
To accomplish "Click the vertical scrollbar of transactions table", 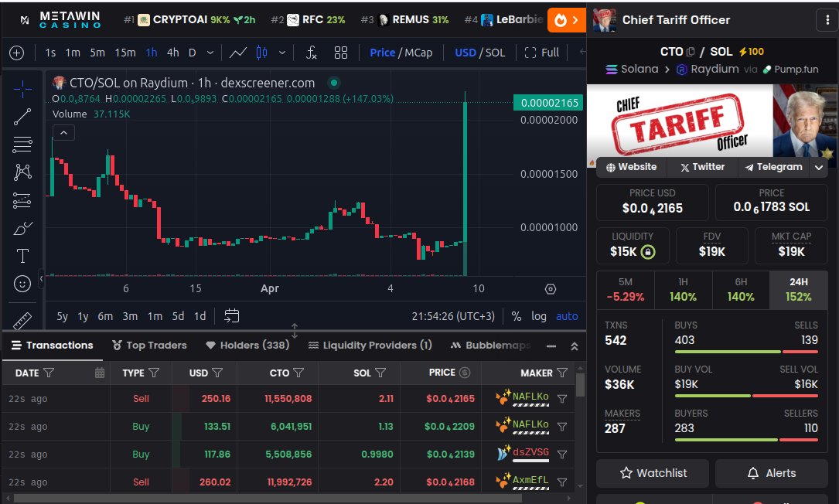I will click(x=580, y=385).
